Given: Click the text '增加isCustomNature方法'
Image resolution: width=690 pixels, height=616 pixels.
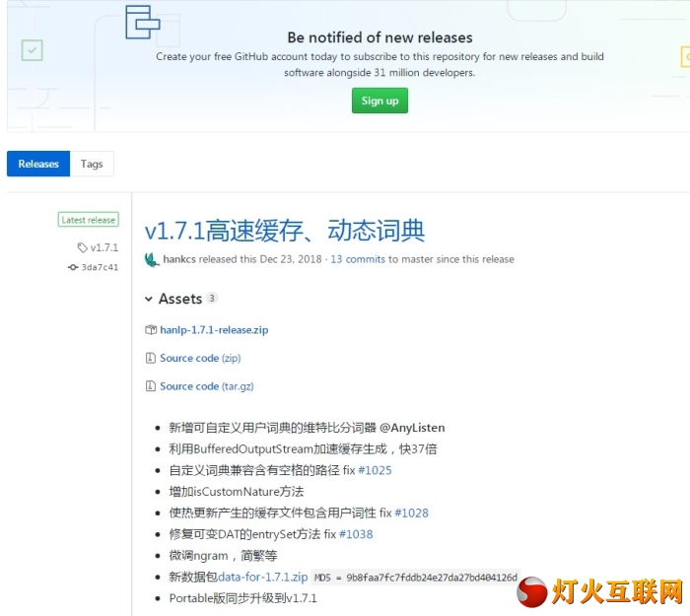Looking at the screenshot, I should (237, 492).
